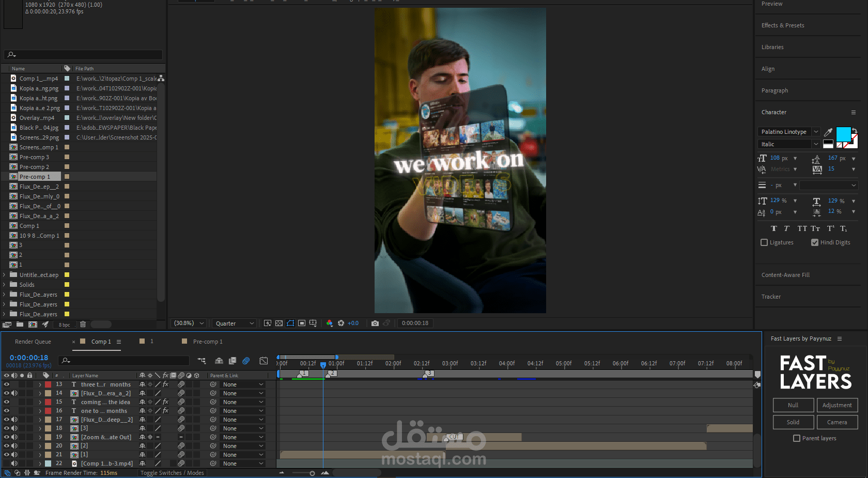Open show channel and color management icon
The height and width of the screenshot is (478, 868).
point(330,323)
